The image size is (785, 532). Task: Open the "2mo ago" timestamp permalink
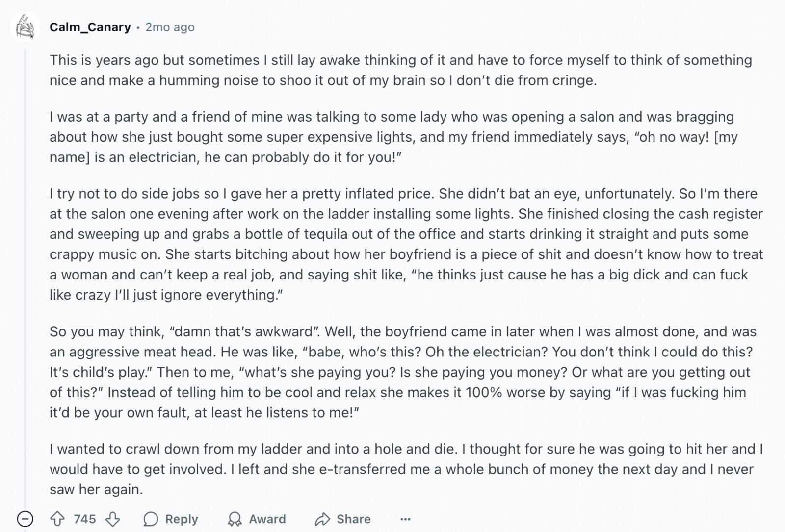click(x=170, y=27)
